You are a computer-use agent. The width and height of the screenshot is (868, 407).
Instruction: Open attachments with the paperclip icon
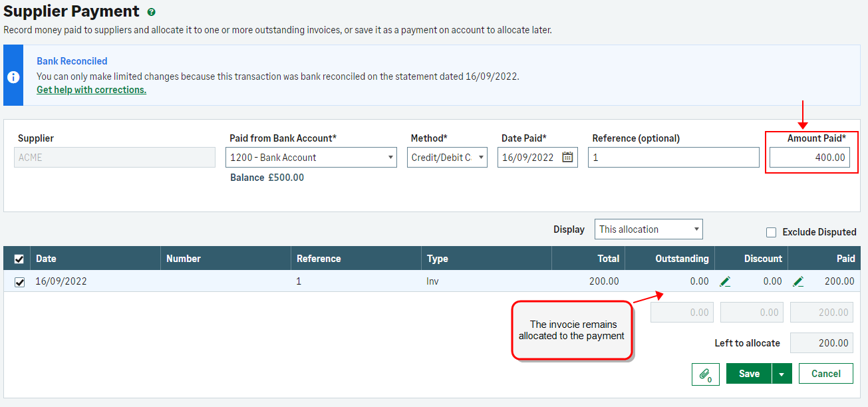tap(705, 374)
